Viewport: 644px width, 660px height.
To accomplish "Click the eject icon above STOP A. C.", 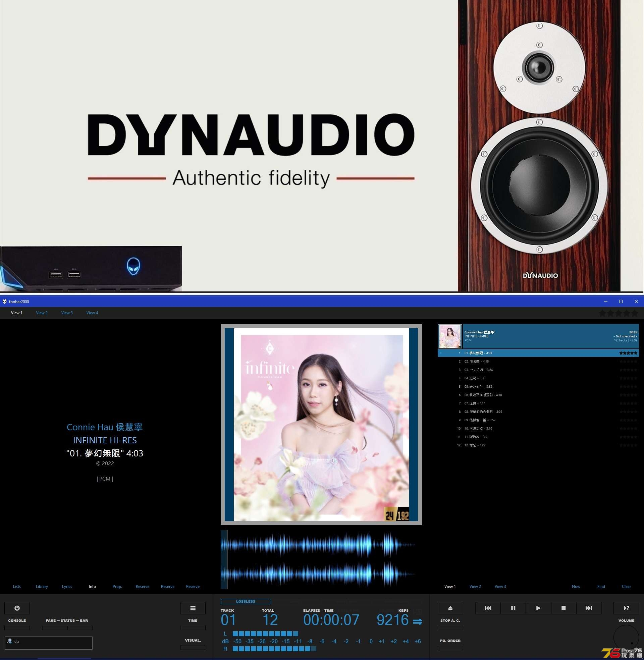I will point(450,608).
